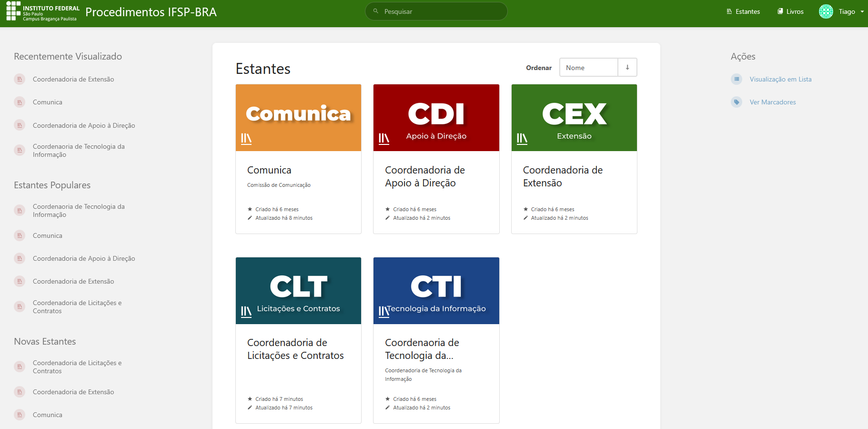Click shelf icon beside Comunica in Recentemente Visualizado
Image resolution: width=868 pixels, height=429 pixels.
20,102
